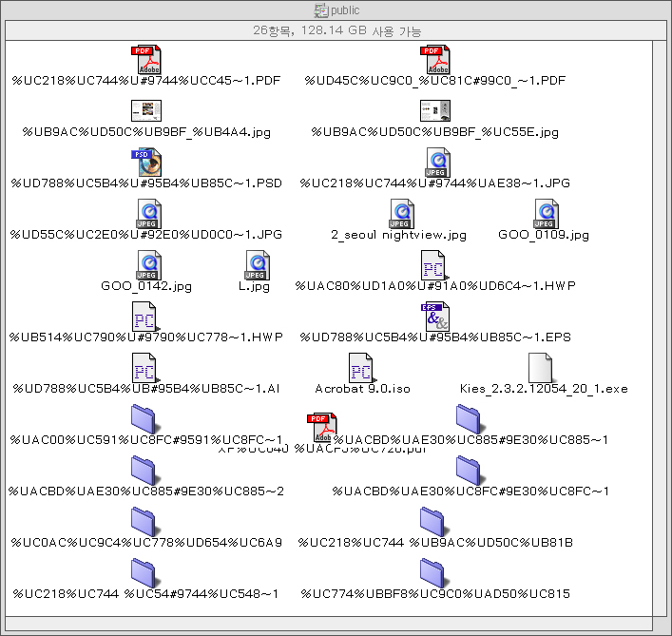Select the folder named %UC774%UBBF8%UC9C0%UAD50%UC815
Screen dimensions: 672x636
pos(433,573)
